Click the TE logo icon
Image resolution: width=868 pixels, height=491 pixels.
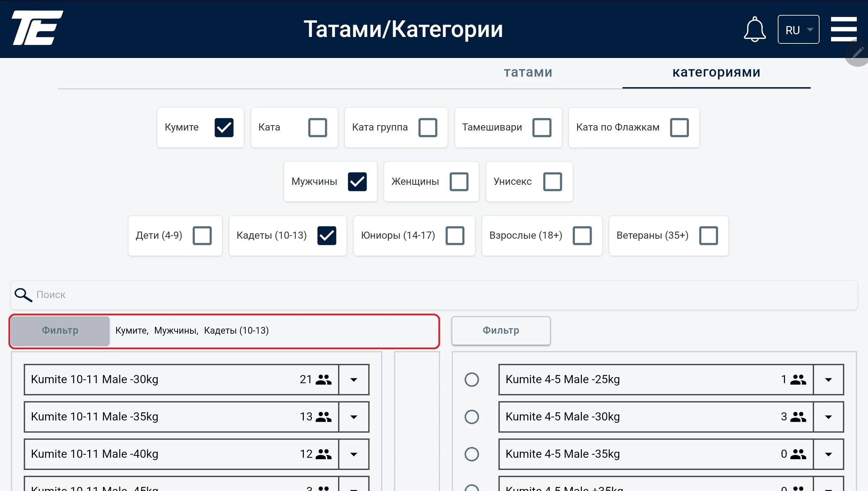pos(37,28)
